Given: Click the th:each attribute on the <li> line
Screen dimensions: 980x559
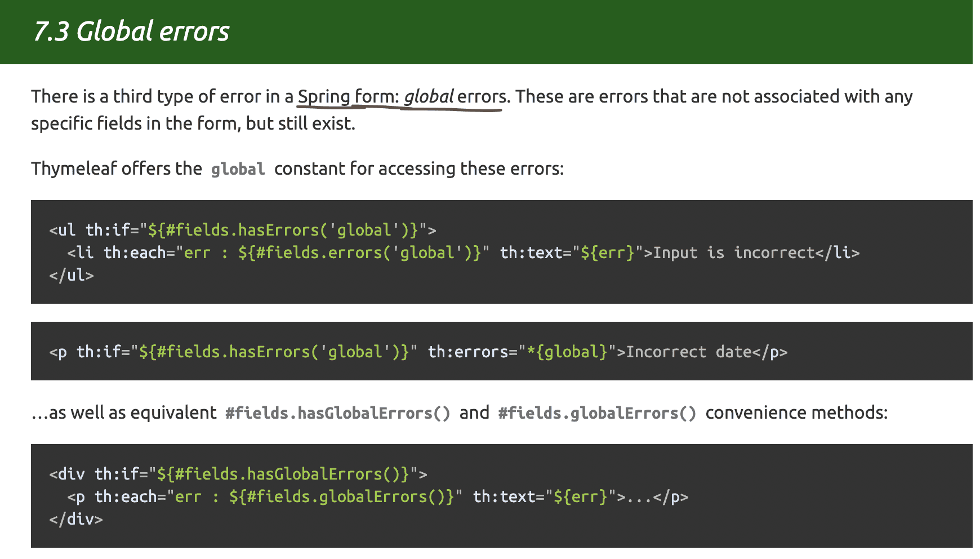Looking at the screenshot, I should 134,252.
